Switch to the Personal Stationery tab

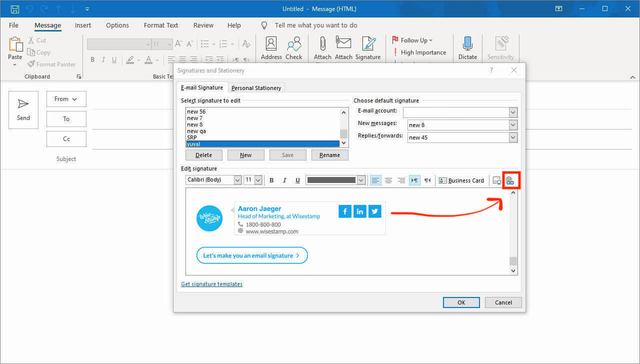(x=256, y=87)
